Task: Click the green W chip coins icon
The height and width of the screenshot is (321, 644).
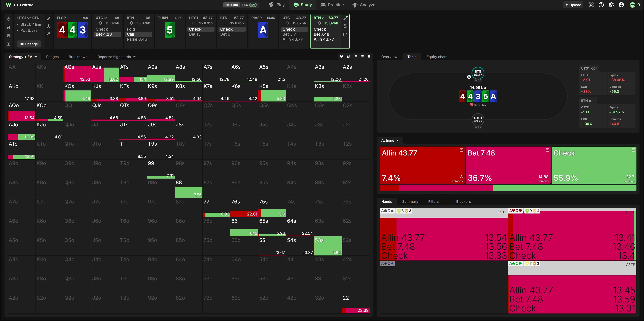Action: pyautogui.click(x=632, y=5)
